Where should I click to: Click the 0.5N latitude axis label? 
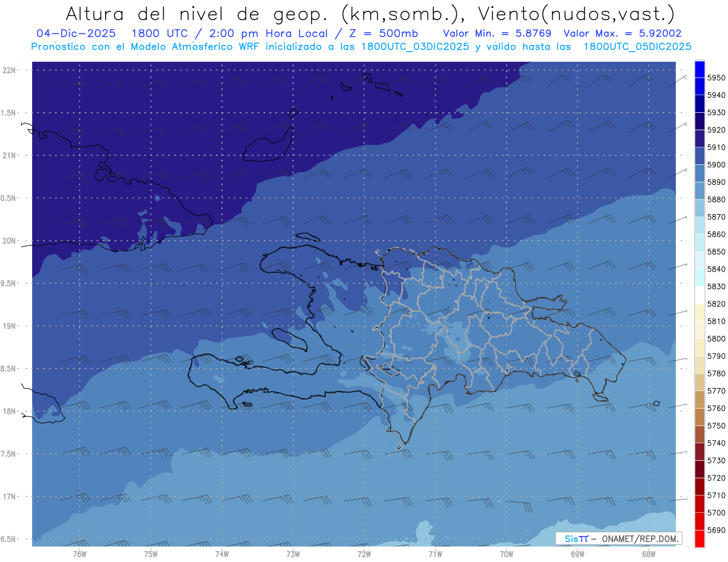9,199
